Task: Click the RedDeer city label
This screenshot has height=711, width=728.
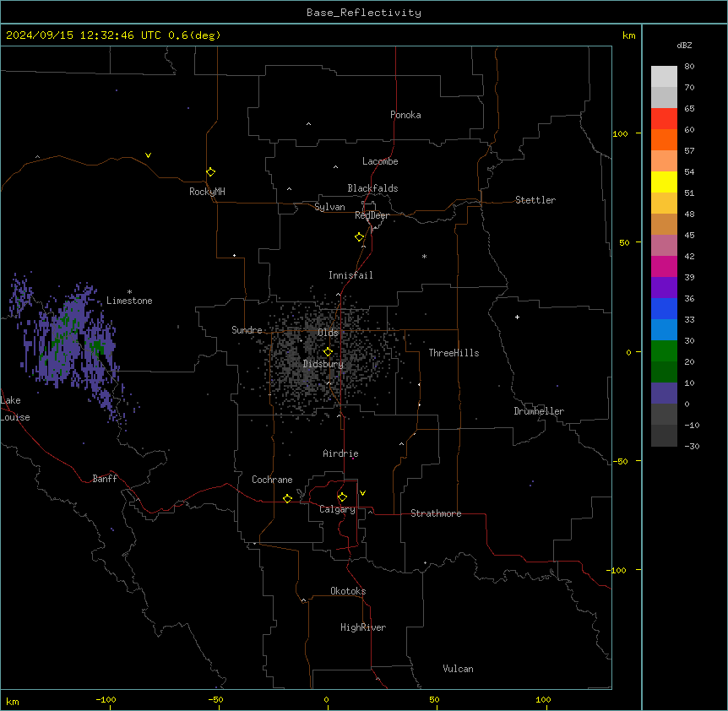Action: (x=372, y=215)
